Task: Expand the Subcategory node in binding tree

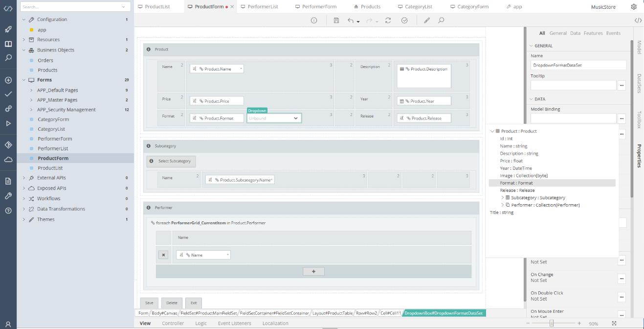Action: [503, 198]
